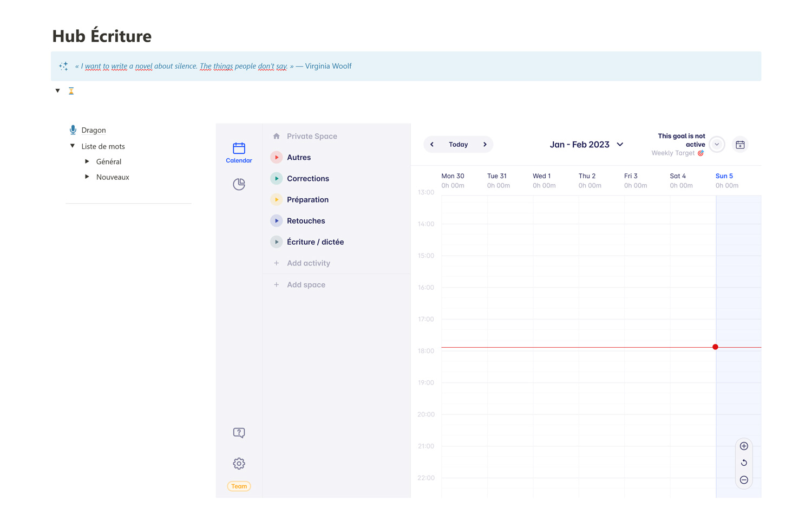Image resolution: width=812 pixels, height=514 pixels.
Task: Click the Hub Écriture page title
Action: pyautogui.click(x=102, y=36)
